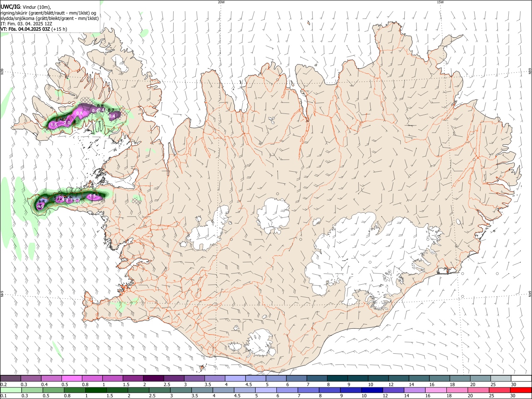Image resolution: width=532 pixels, height=399 pixels.
Task: Click the slate blue 6 swatch in upper legend row
Action: 296,379
